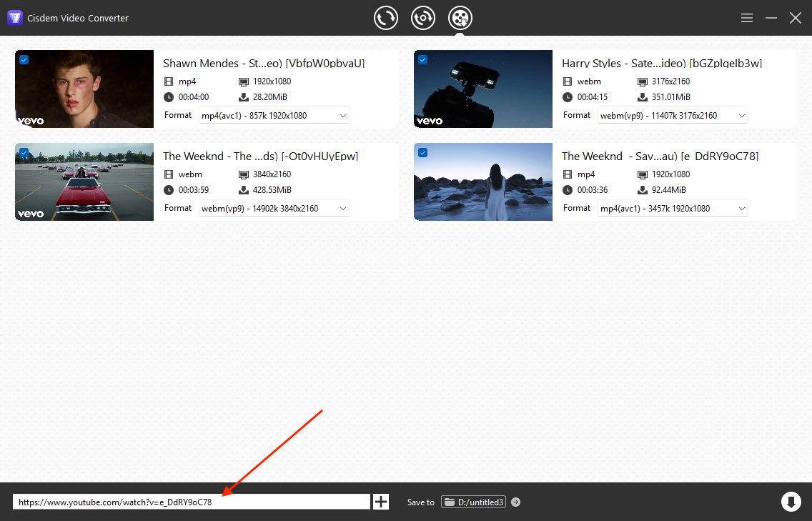Start download with the down-arrow button
Viewport: 812px width, 521px height.
[x=791, y=502]
